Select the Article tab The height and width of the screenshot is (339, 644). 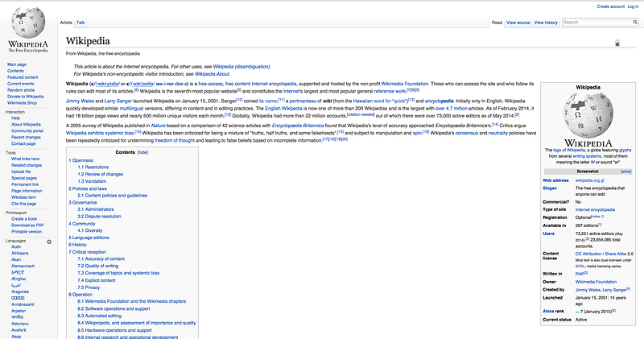(66, 23)
